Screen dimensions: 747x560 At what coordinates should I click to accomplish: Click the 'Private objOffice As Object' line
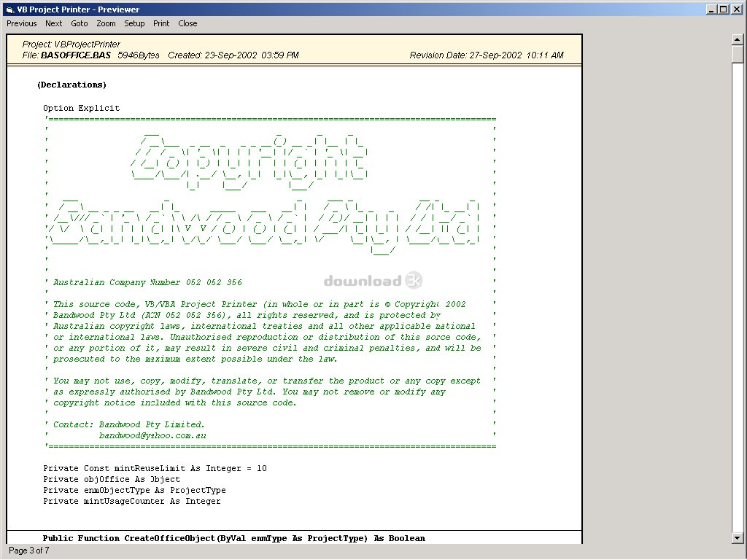point(112,480)
